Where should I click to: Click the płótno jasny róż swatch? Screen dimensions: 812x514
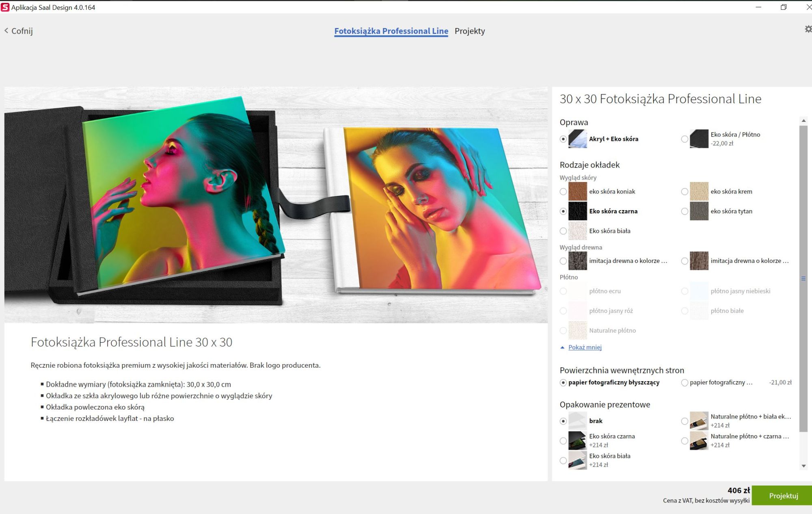pyautogui.click(x=577, y=311)
